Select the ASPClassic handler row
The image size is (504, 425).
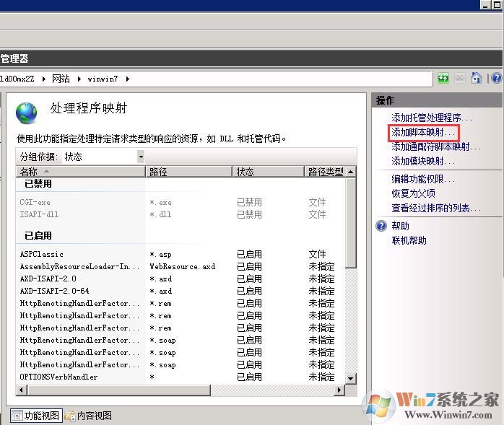42,254
